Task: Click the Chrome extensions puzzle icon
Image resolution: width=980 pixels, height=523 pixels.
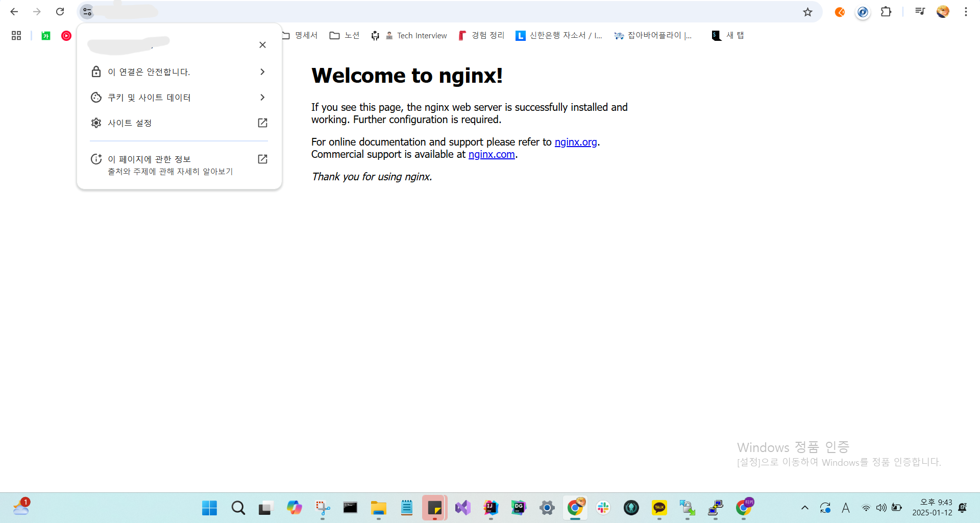Action: click(887, 11)
